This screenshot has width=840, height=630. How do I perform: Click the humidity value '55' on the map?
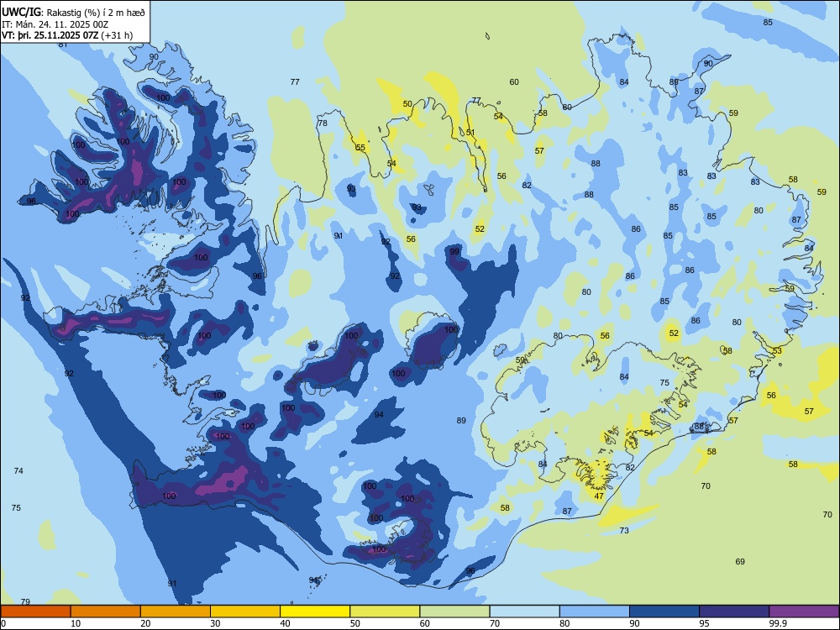click(360, 148)
